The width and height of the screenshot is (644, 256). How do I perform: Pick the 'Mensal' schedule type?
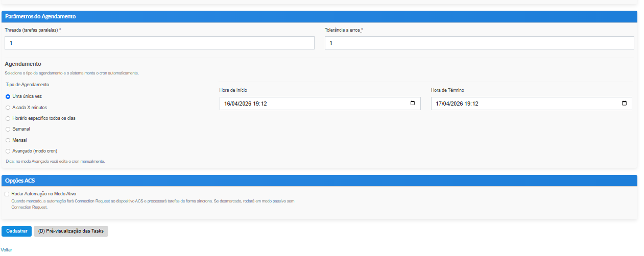(x=8, y=140)
